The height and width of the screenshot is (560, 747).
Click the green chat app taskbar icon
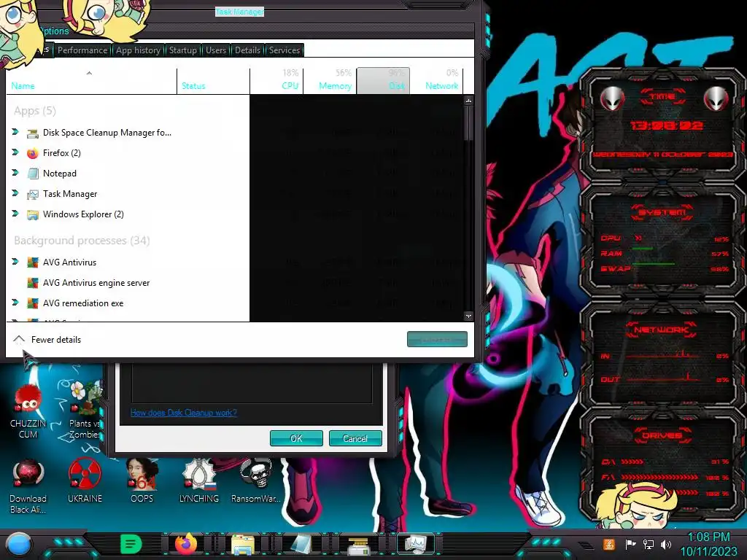point(131,544)
